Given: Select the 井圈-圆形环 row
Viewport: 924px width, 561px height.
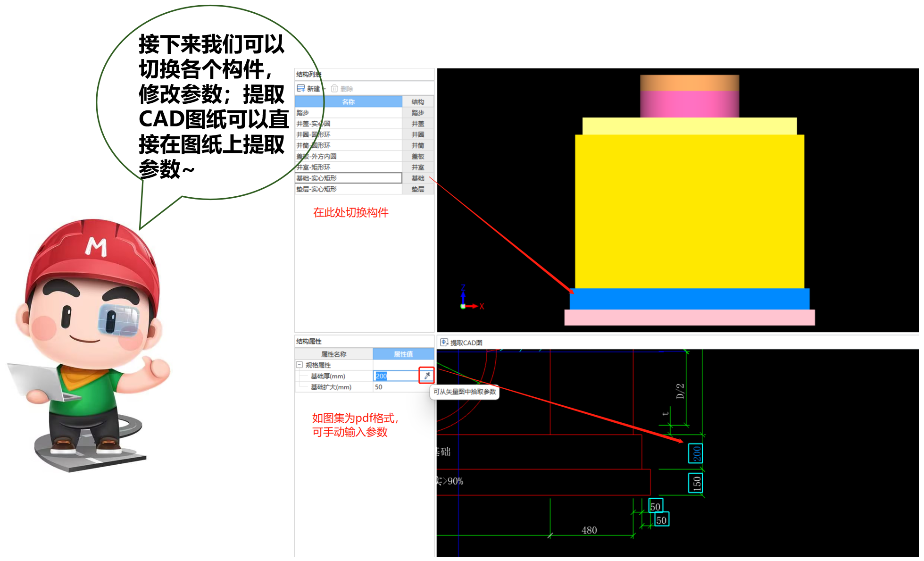Looking at the screenshot, I should click(x=348, y=134).
